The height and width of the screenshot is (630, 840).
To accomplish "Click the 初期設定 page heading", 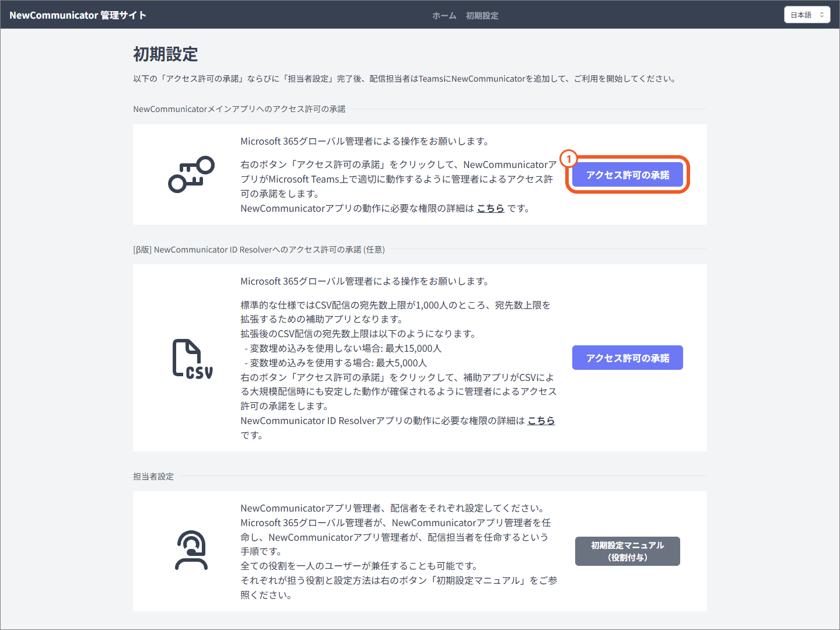I will (x=166, y=54).
